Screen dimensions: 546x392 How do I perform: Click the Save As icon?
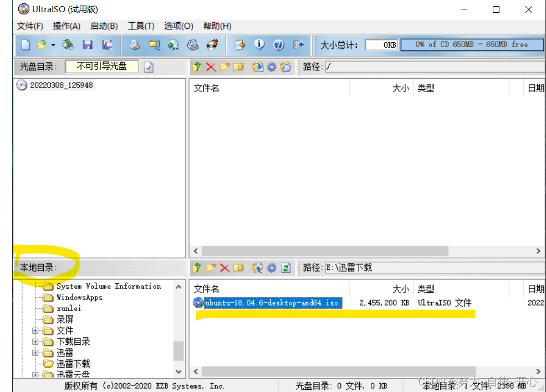(107, 45)
